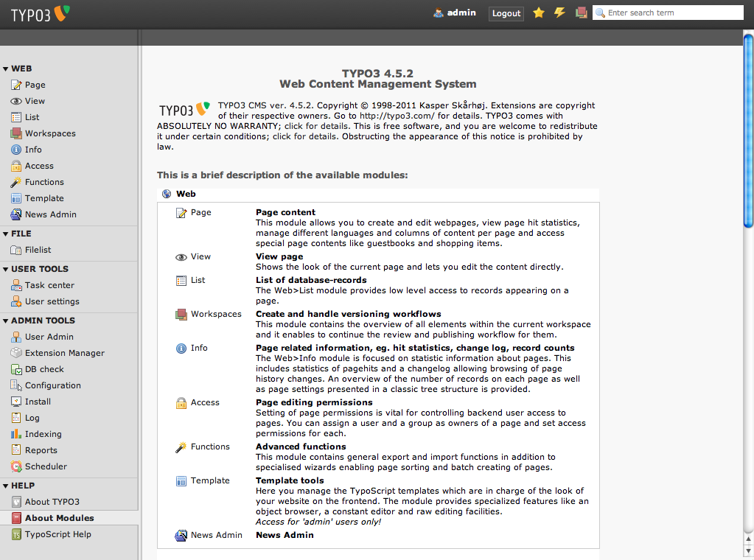Click the Workspaces icon in description table

pos(181,315)
